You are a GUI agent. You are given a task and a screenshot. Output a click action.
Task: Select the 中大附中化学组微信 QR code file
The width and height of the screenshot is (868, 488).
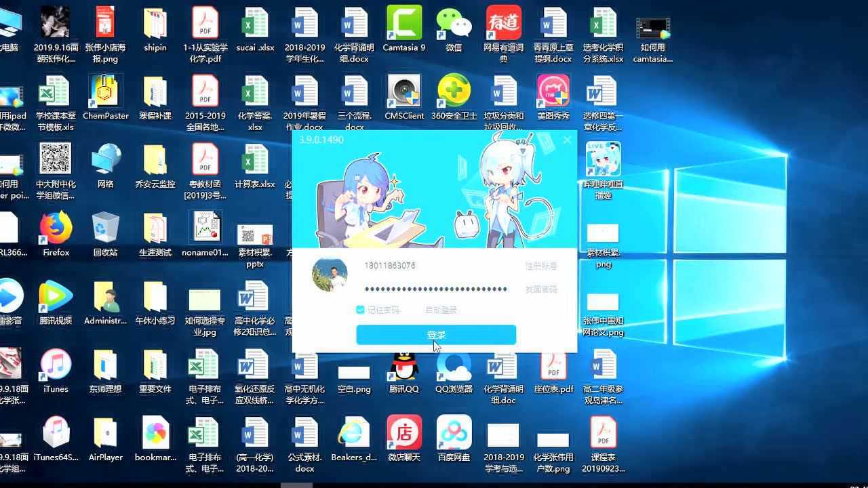(56, 171)
